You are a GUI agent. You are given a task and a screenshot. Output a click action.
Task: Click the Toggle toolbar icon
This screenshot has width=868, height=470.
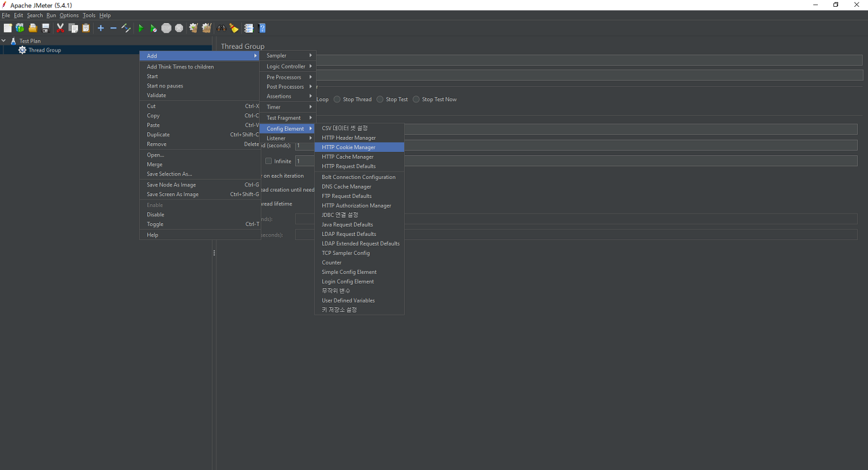coord(125,28)
